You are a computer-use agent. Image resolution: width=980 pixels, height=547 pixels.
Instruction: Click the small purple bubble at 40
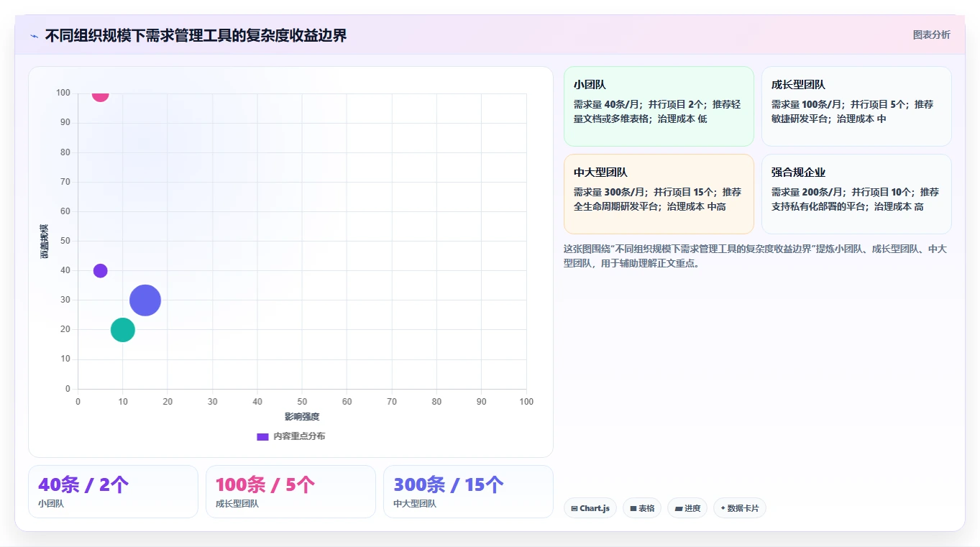[x=100, y=271]
